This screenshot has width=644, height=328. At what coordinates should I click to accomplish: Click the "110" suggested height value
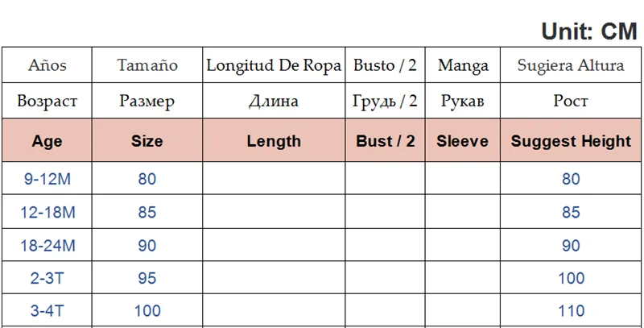(x=571, y=310)
